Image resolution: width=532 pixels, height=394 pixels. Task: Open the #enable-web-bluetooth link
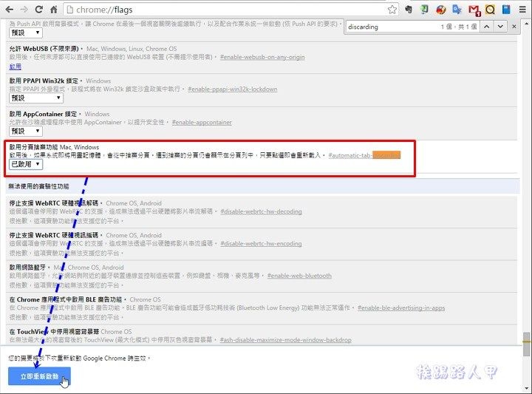(x=299, y=276)
